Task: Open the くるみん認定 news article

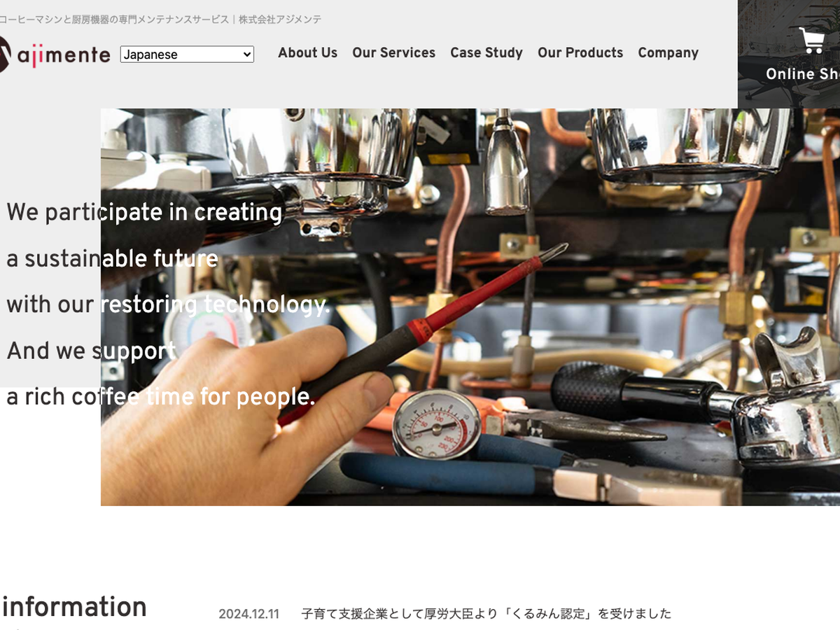Action: (486, 614)
